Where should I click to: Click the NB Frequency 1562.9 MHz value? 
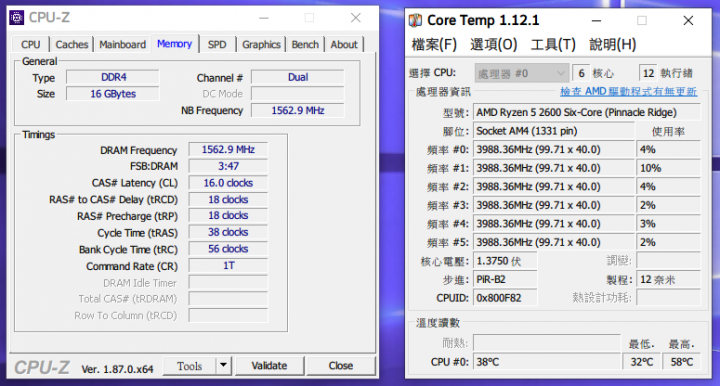298,111
